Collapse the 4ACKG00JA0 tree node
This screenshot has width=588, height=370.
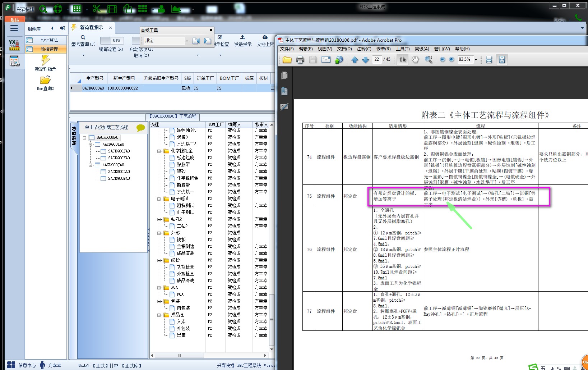pyautogui.click(x=91, y=165)
